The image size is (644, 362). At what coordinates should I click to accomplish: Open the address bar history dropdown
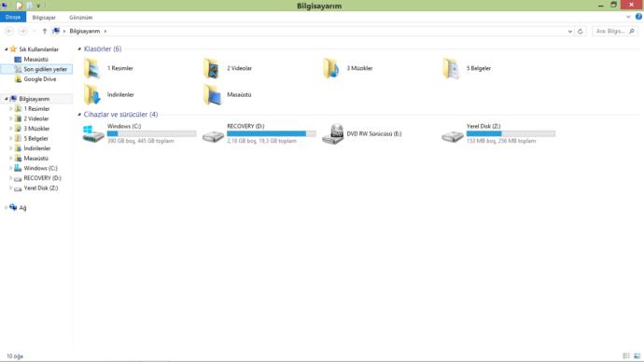pos(570,31)
